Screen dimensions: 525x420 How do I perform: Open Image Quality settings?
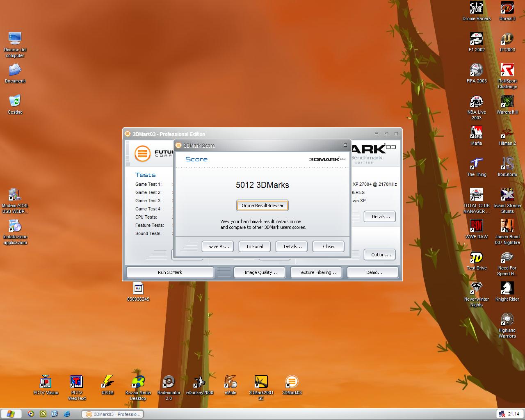tap(260, 272)
